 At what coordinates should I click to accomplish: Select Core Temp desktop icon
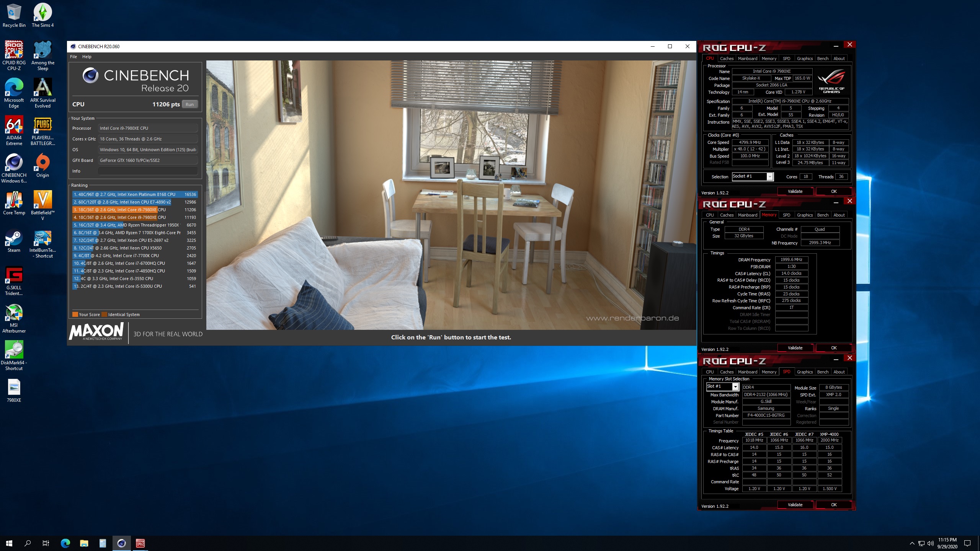[x=14, y=203]
